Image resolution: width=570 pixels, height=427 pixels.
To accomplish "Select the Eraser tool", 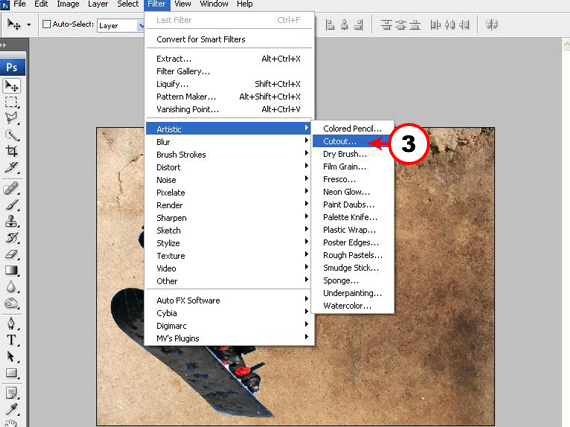I will click(11, 254).
